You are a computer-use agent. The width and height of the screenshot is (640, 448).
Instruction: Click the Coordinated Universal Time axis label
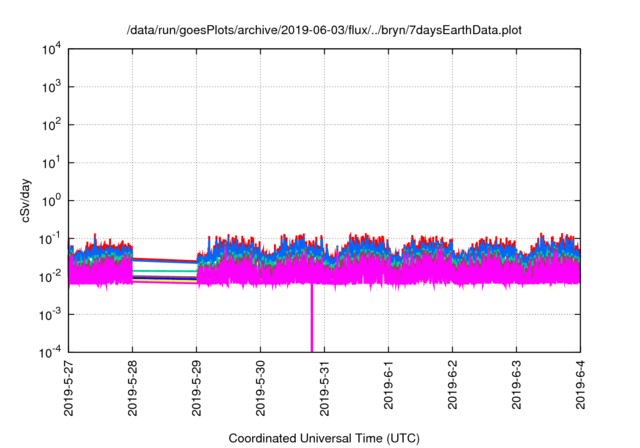pos(324,438)
